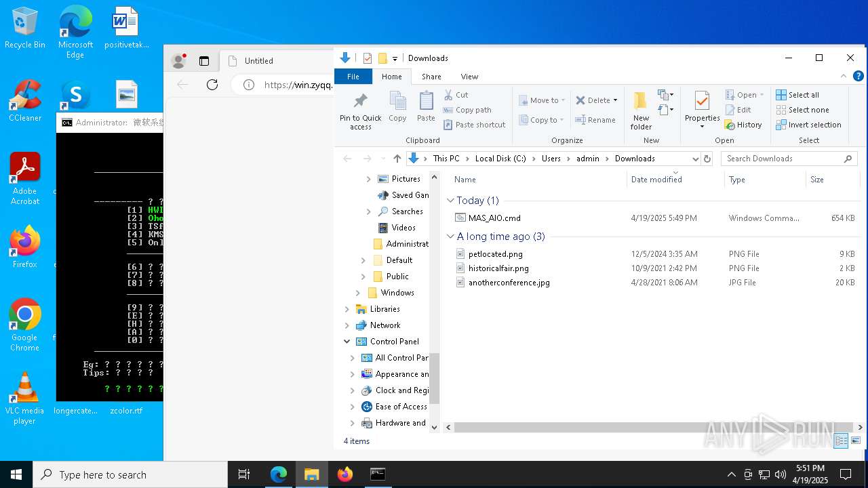Click Select none in ribbon
Image resolution: width=868 pixels, height=488 pixels.
point(802,110)
